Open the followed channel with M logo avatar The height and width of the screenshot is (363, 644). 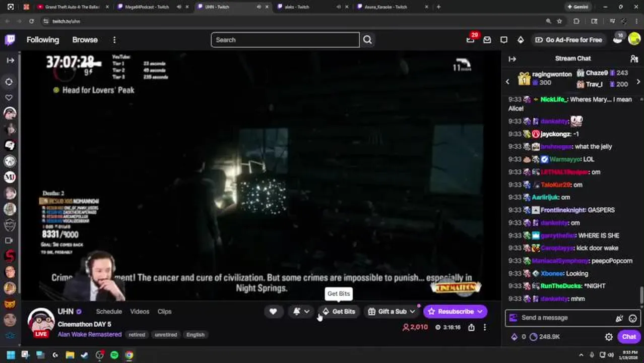(10, 177)
